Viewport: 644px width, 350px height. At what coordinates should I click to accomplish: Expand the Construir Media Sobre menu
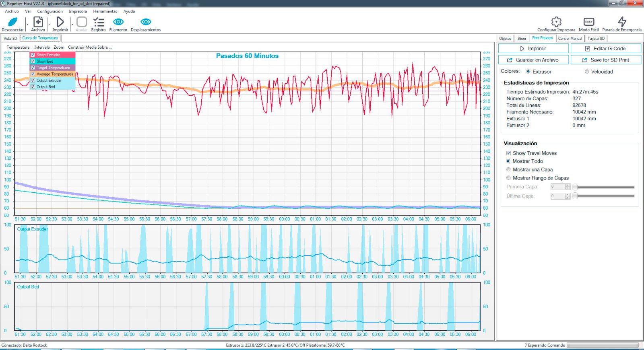[x=90, y=47]
